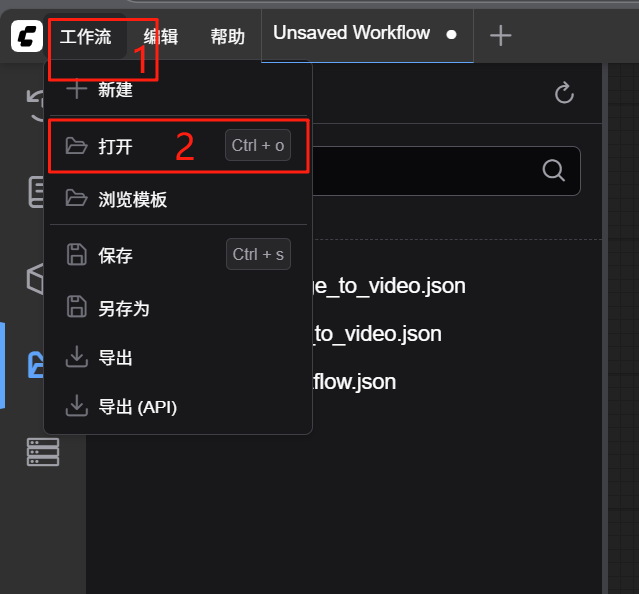Image resolution: width=639 pixels, height=594 pixels.
Task: Click the ComfyUI logo icon
Action: [x=27, y=36]
